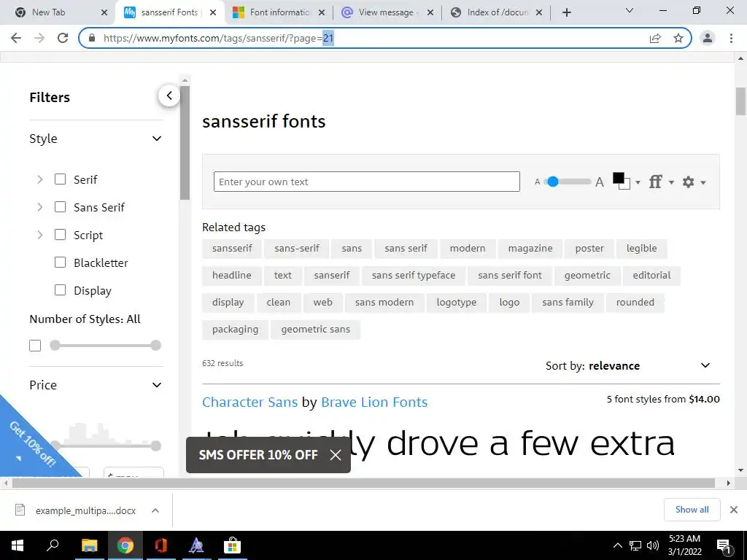Click the Number of Styles slider right handle
Image resolution: width=747 pixels, height=560 pixels.
[156, 345]
